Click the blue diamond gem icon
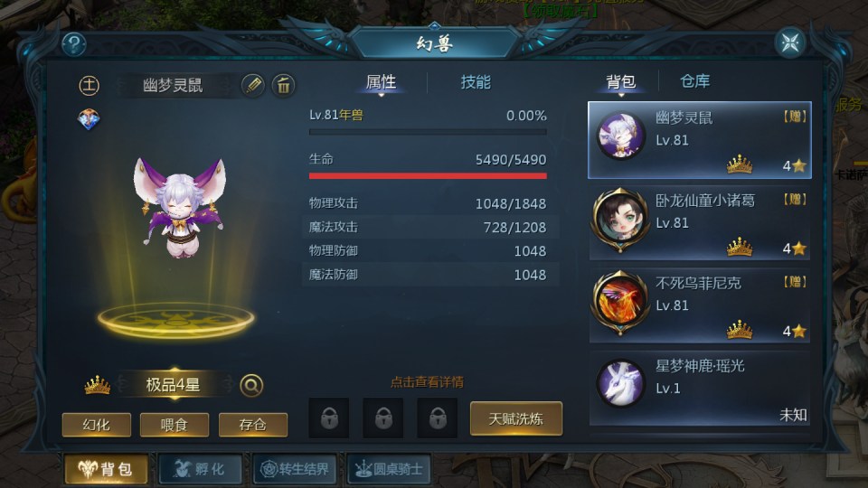Viewport: 868px width, 488px height. (89, 119)
